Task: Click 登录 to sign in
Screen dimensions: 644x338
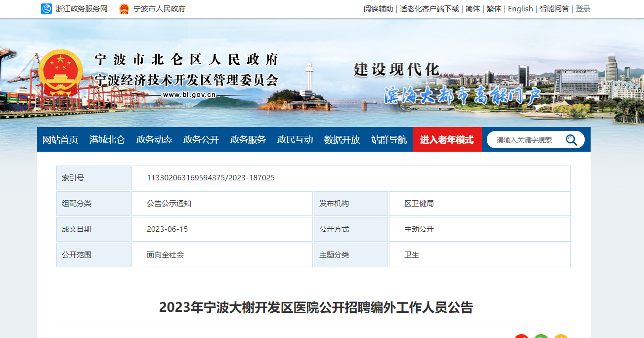Action: [x=583, y=9]
